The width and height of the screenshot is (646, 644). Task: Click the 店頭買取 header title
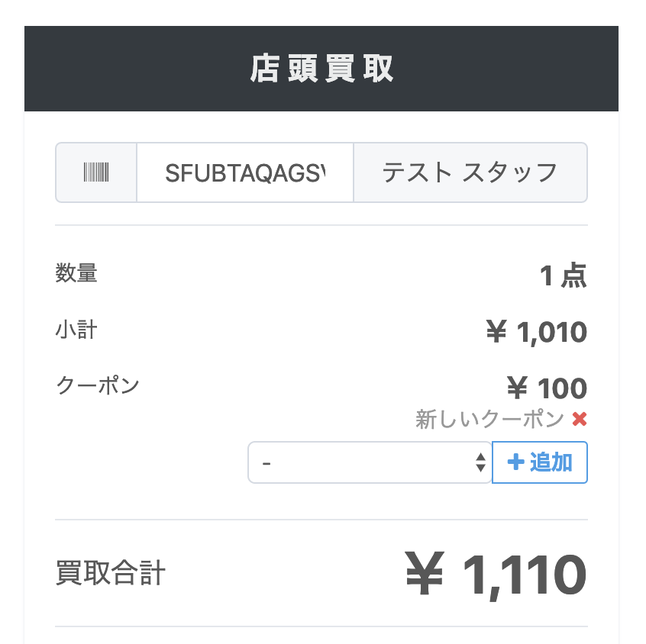321,69
